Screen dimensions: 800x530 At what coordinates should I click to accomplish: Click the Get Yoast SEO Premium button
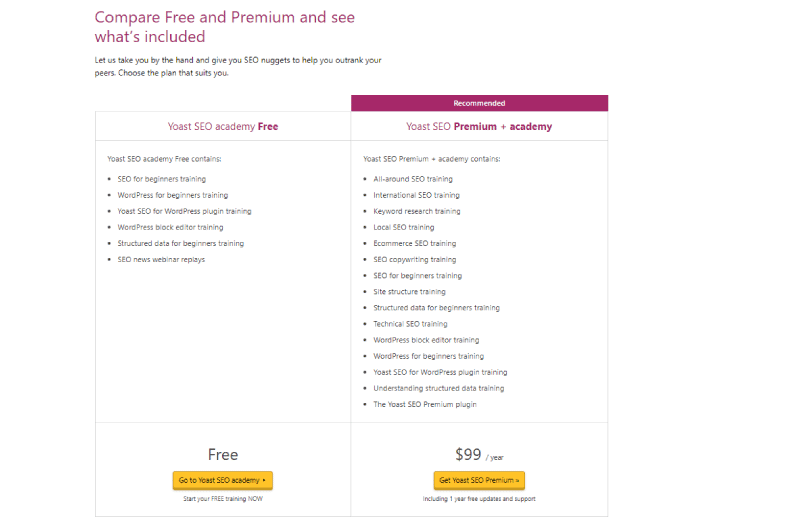click(x=479, y=480)
